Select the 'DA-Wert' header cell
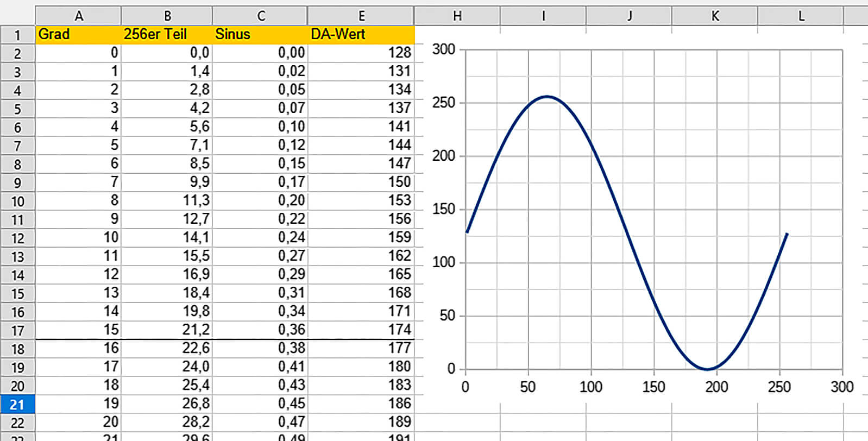868x441 pixels. [x=361, y=35]
